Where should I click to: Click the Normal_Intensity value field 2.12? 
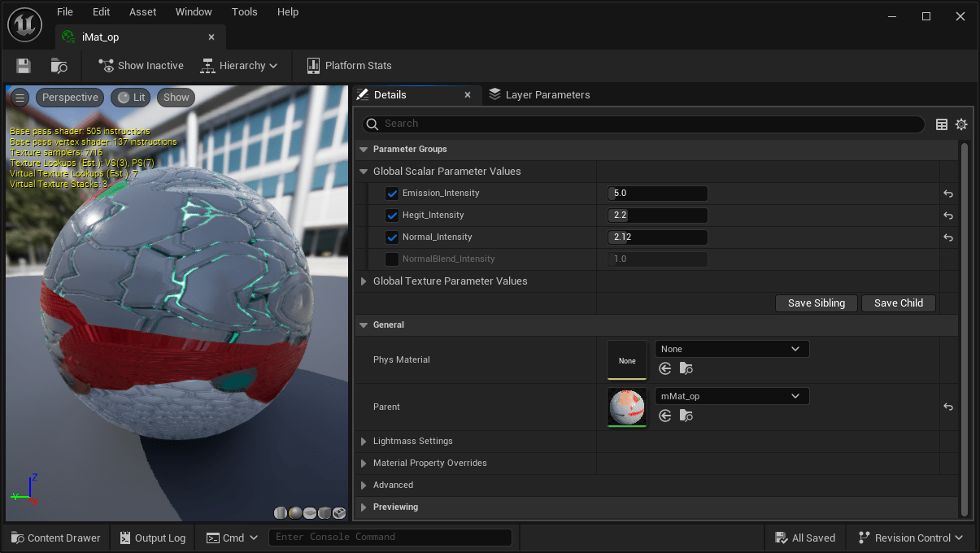(657, 237)
